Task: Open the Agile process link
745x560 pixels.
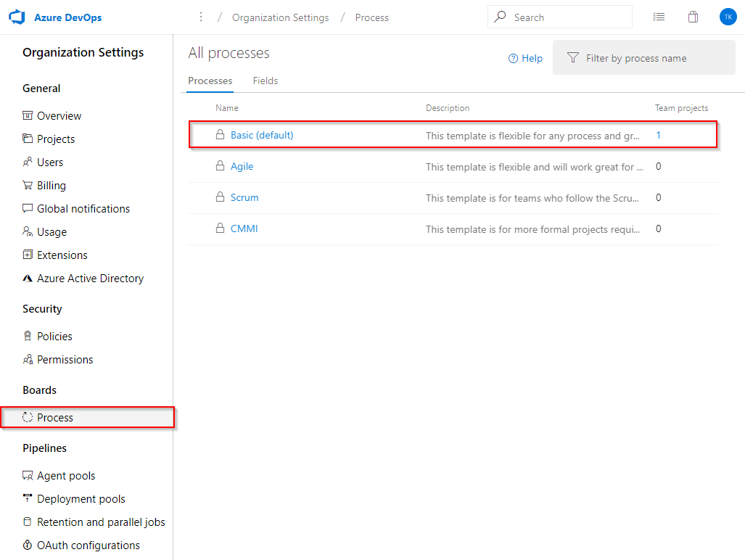Action: 242,166
